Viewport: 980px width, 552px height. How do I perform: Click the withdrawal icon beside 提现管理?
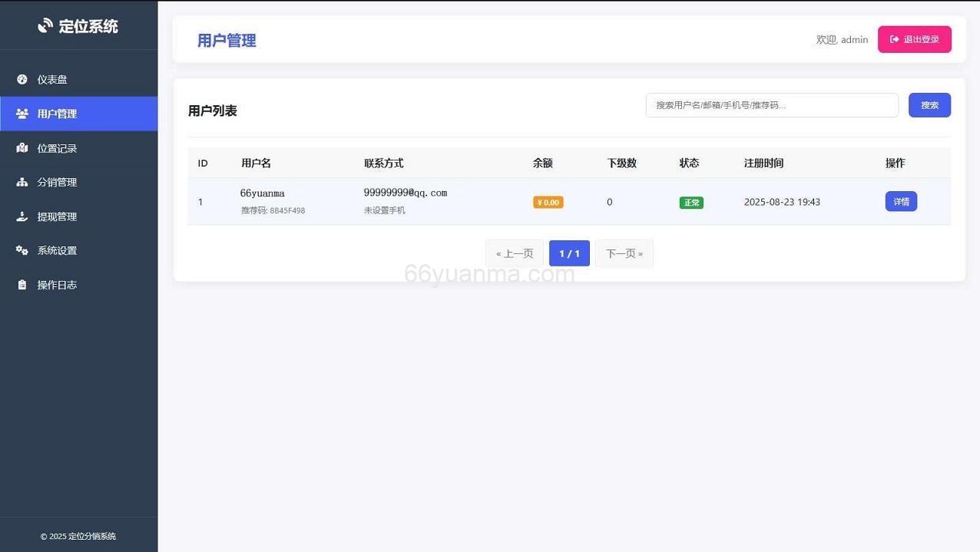pos(22,216)
